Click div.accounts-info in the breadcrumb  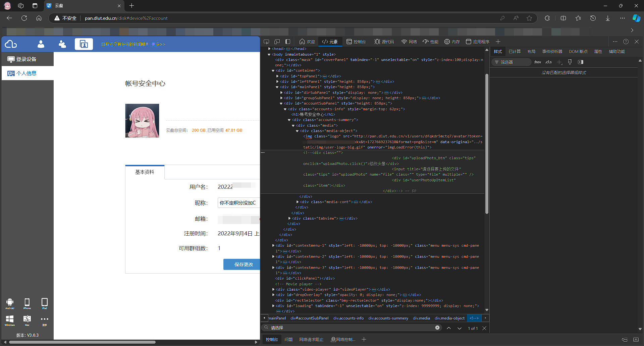tap(348, 318)
